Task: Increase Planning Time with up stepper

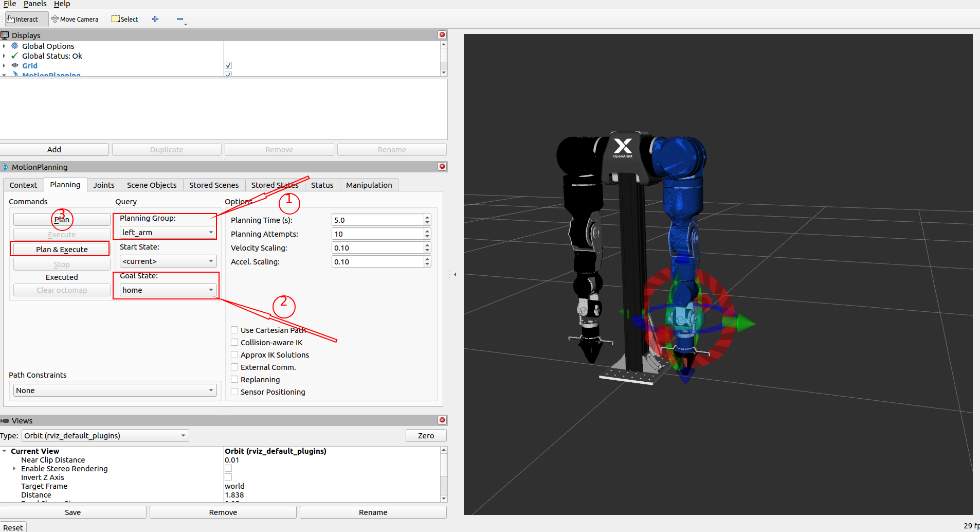Action: 427,218
